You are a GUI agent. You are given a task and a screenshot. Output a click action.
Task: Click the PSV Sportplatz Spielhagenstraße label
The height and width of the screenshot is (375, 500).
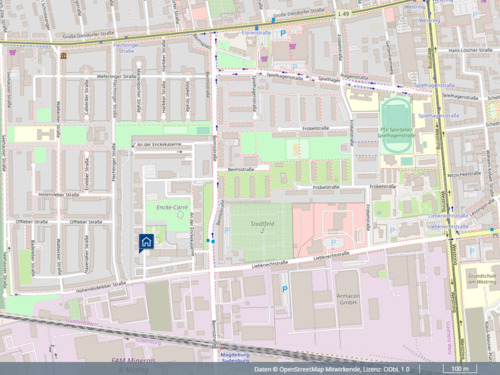[x=396, y=132]
